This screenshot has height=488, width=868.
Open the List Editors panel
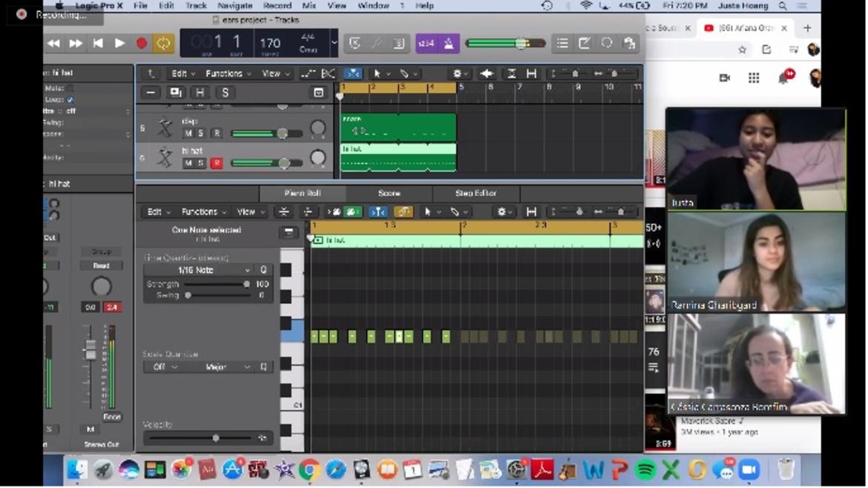click(x=562, y=43)
